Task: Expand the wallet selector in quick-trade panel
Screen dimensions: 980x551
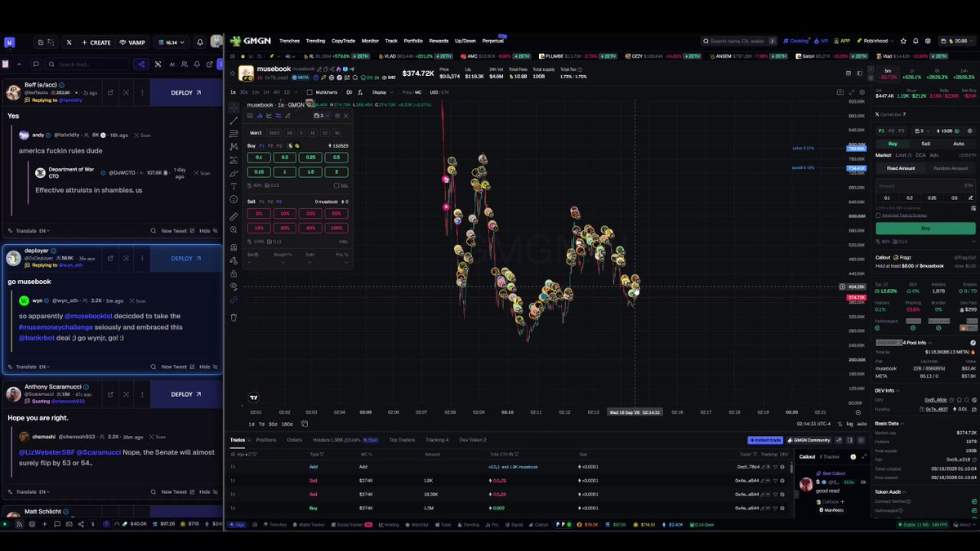Action: [x=321, y=116]
